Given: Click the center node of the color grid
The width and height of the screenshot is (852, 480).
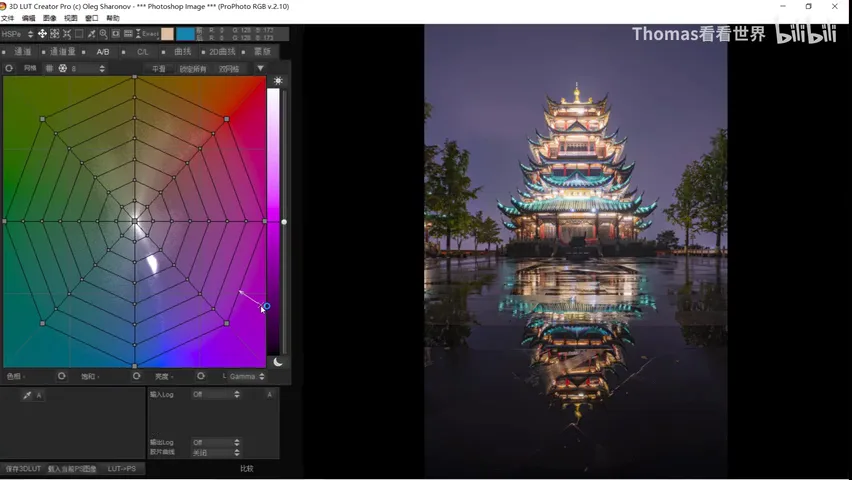Looking at the screenshot, I should 135,221.
